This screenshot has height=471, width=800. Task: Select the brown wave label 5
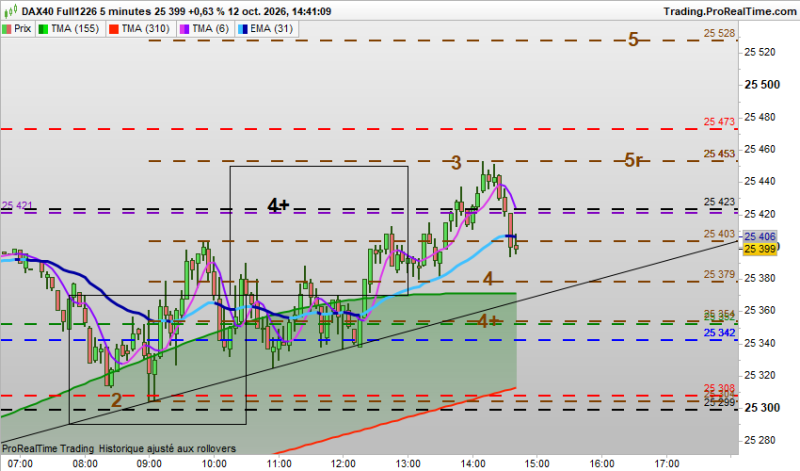point(633,39)
